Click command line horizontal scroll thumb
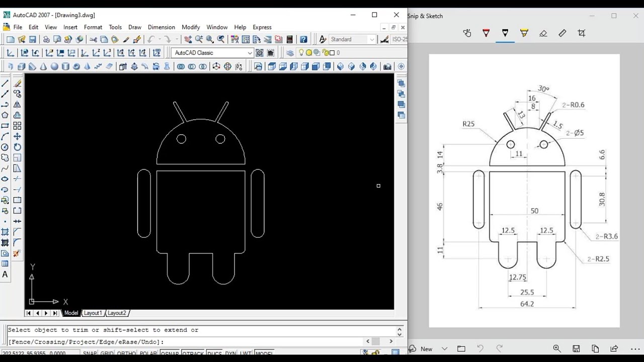The image size is (644, 362). 376,341
